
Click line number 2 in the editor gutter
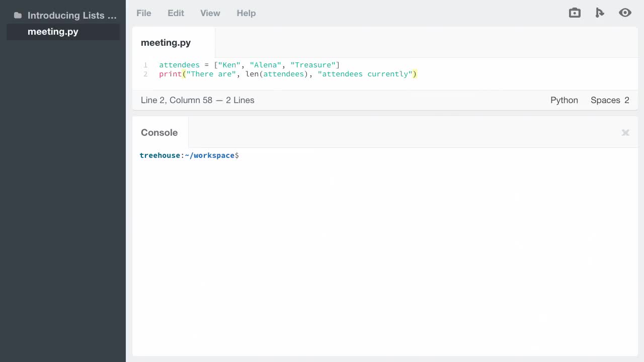145,74
